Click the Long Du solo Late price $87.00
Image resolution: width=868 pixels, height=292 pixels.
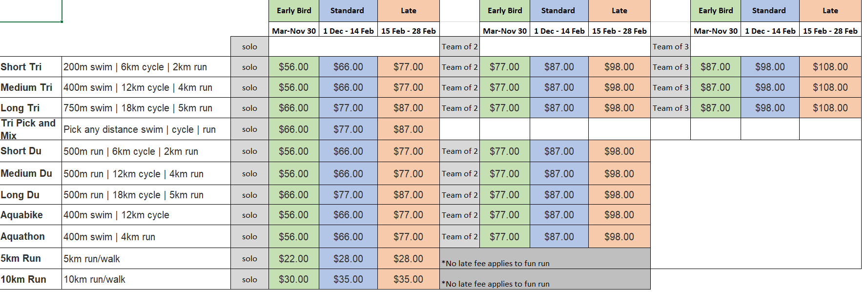(x=408, y=195)
